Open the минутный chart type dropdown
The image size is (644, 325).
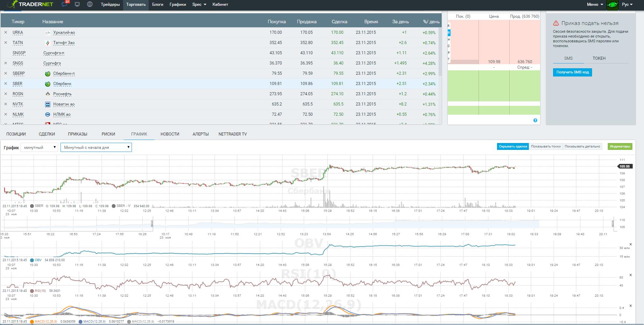[39, 147]
